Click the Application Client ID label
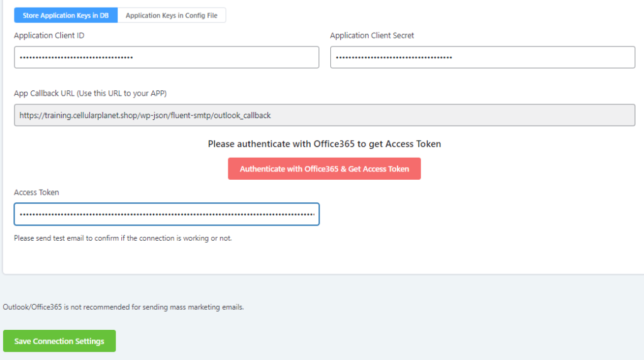The width and height of the screenshot is (644, 360). click(x=49, y=35)
